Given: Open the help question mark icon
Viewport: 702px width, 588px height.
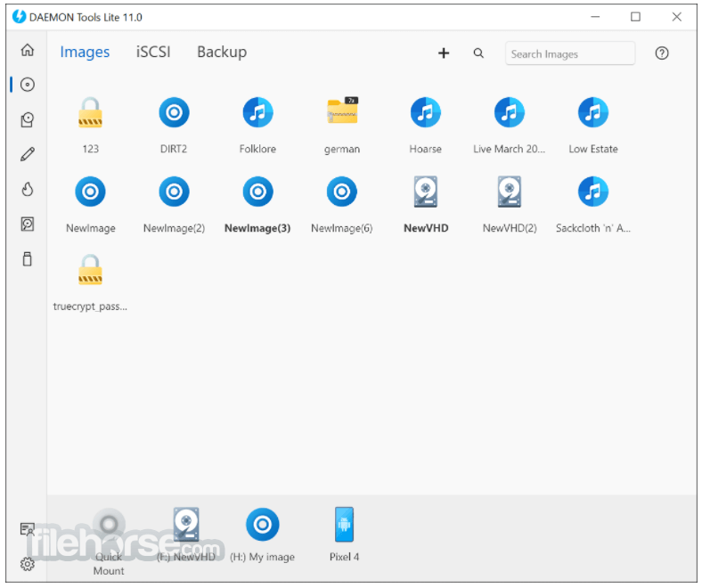Looking at the screenshot, I should click(662, 53).
